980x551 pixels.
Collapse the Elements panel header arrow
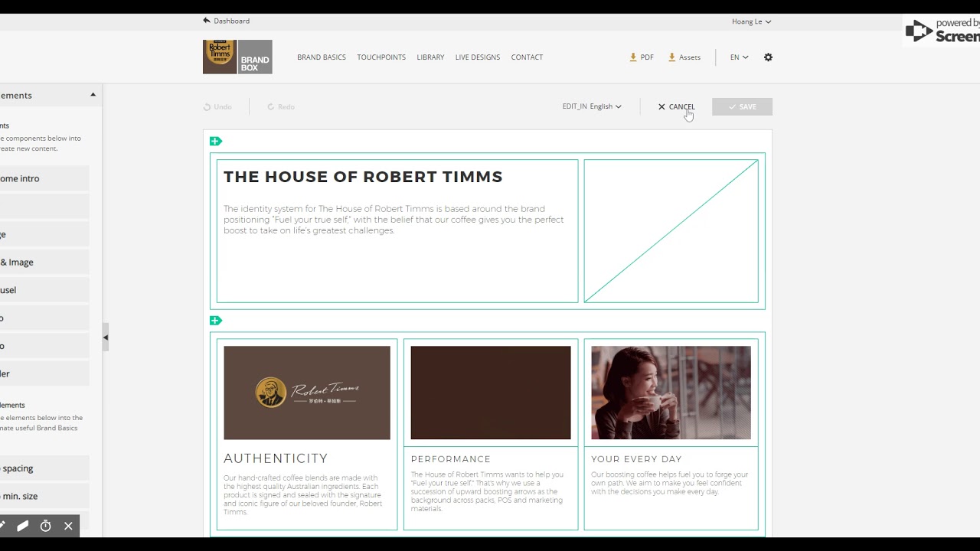coord(93,95)
